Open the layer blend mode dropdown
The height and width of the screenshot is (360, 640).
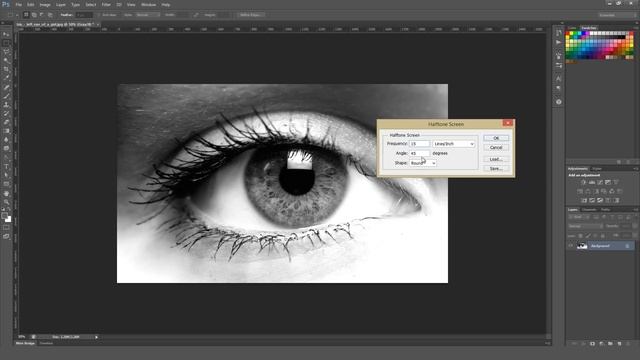(x=585, y=226)
